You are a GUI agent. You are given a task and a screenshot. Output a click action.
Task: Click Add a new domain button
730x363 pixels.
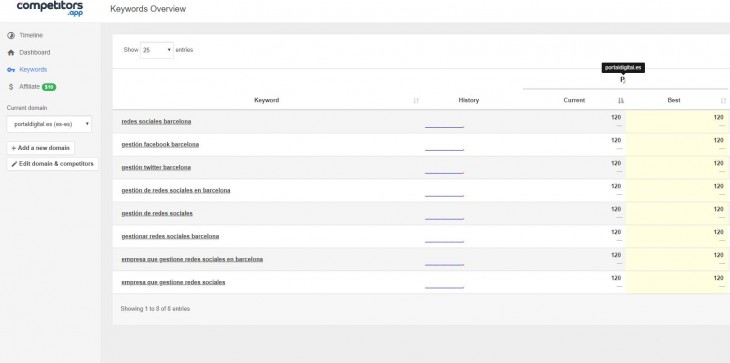pyautogui.click(x=41, y=148)
